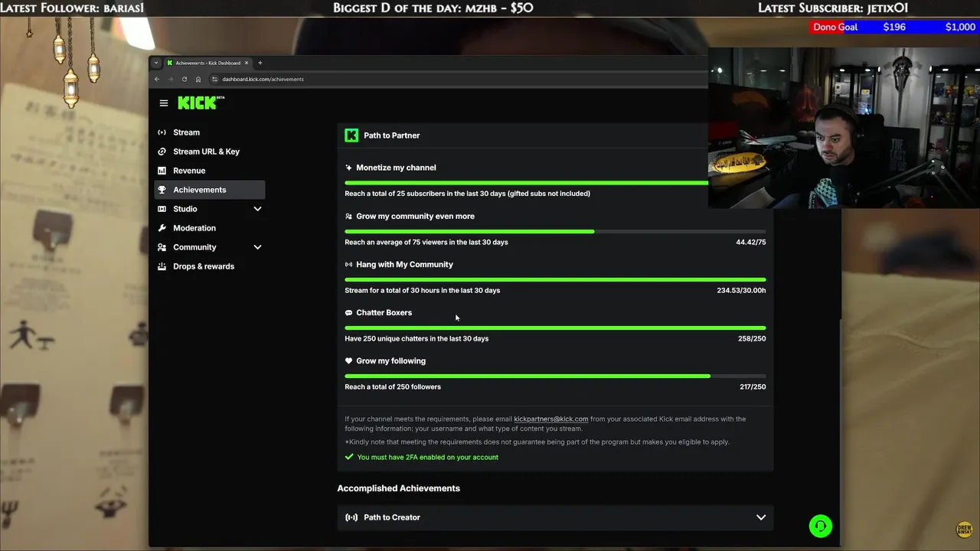
Task: Open Stream URL & Key page
Action: click(x=210, y=152)
